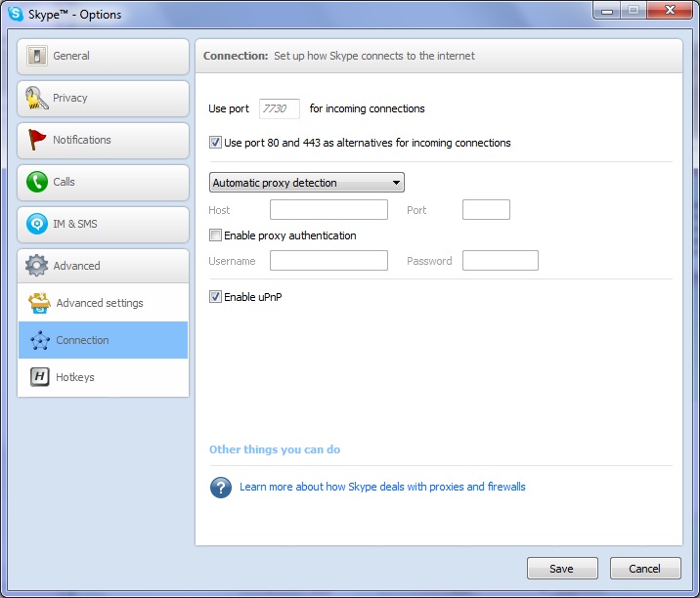The width and height of the screenshot is (700, 598).
Task: Click the Skype logo in title bar
Action: [x=16, y=14]
